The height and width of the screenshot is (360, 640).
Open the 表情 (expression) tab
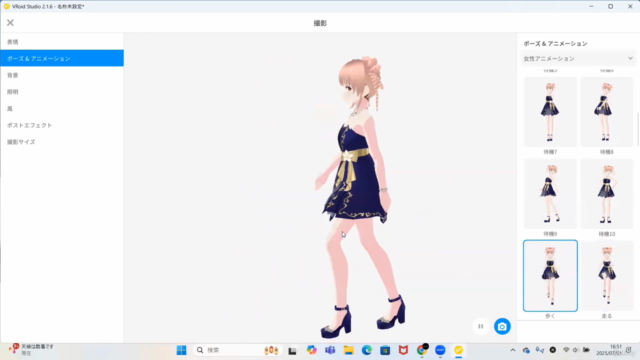point(62,42)
